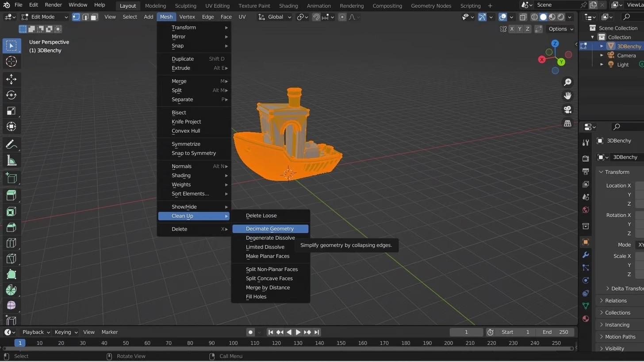644x362 pixels.
Task: Select the Annotate tool
Action: [11, 145]
